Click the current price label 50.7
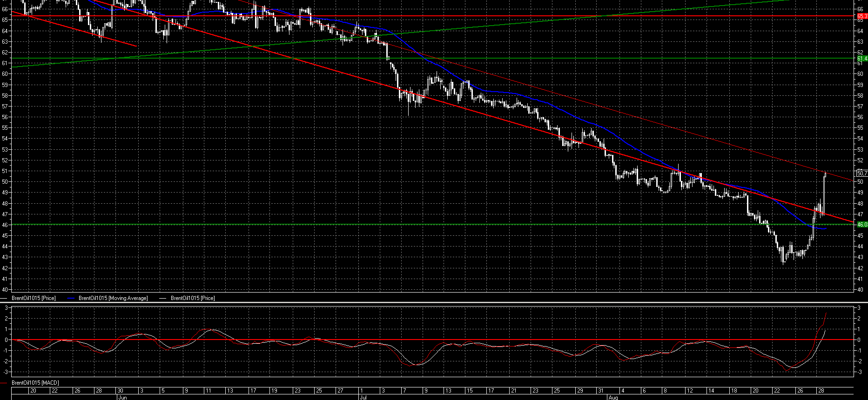The image size is (868, 400). point(862,173)
